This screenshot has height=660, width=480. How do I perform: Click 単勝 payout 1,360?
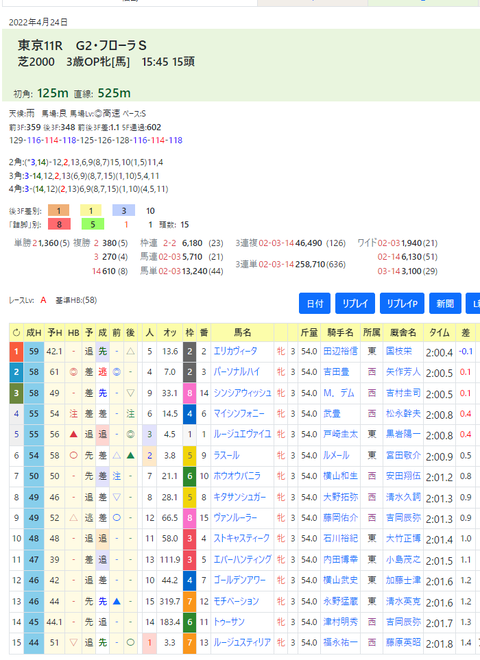click(48, 243)
